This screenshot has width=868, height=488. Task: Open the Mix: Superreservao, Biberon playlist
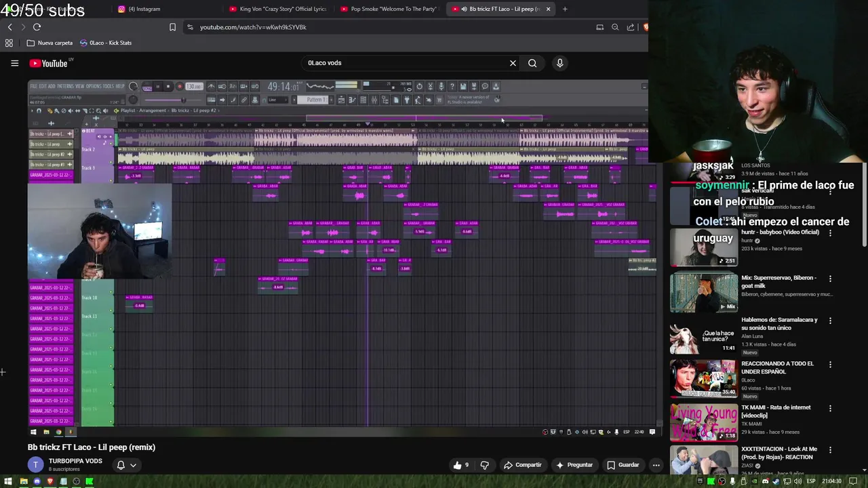(x=778, y=282)
